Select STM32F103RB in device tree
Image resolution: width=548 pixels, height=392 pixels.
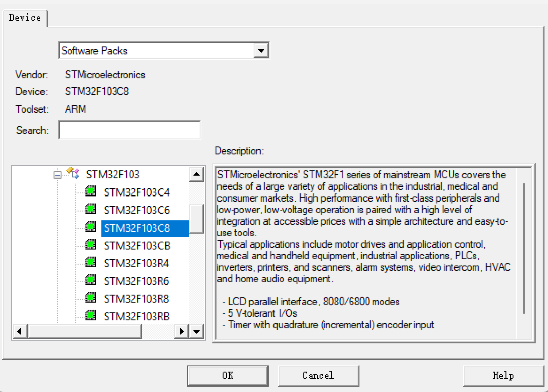(137, 317)
